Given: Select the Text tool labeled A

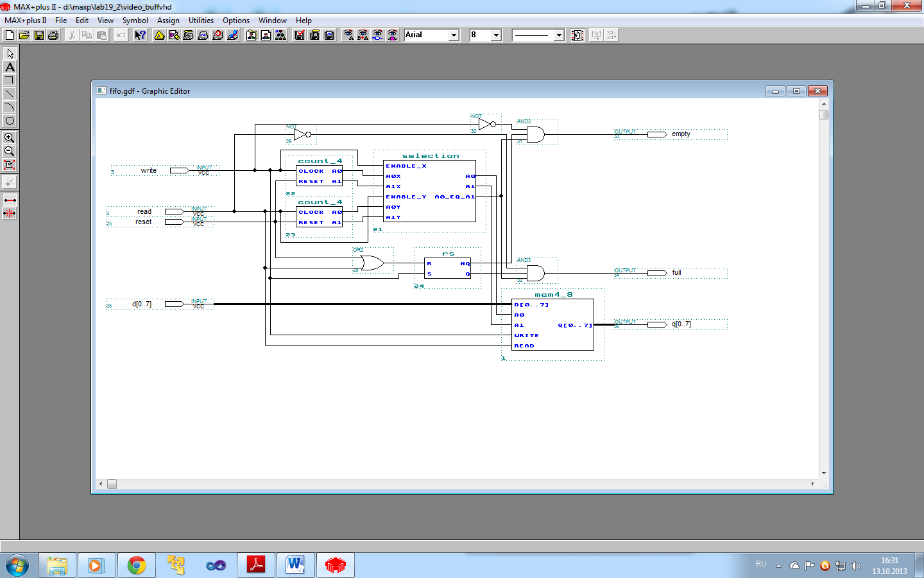Looking at the screenshot, I should [10, 67].
